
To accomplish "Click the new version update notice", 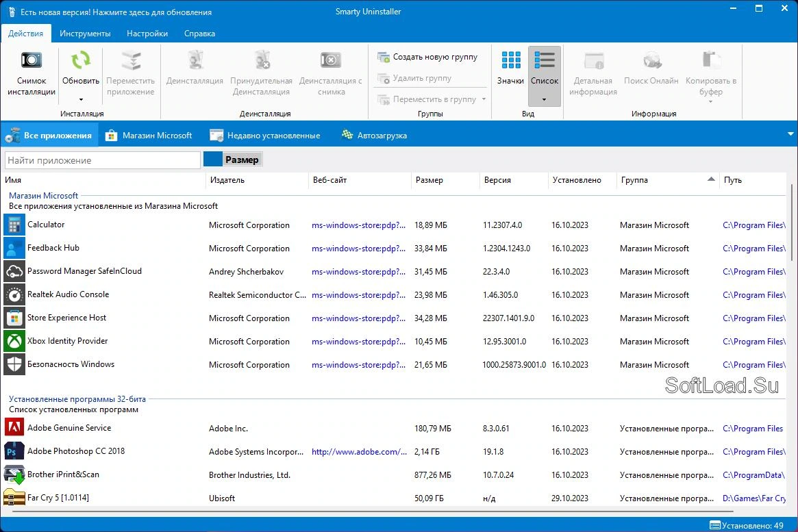I will click(x=110, y=12).
